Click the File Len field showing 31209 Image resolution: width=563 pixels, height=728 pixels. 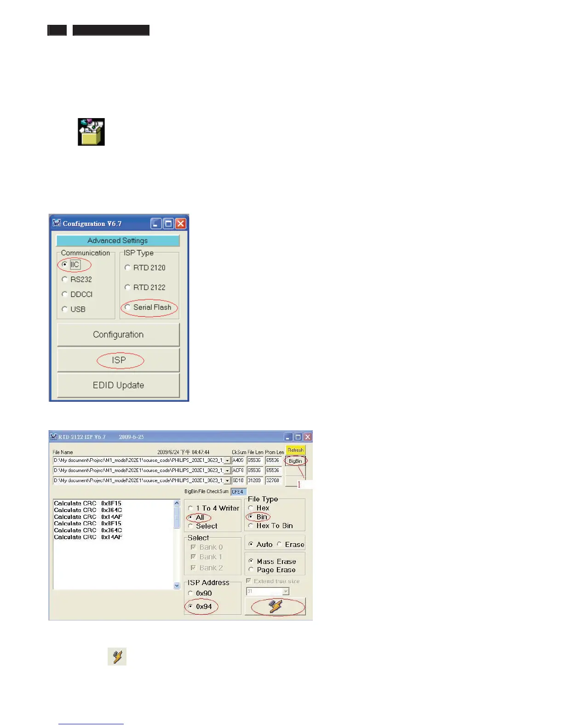click(x=255, y=481)
